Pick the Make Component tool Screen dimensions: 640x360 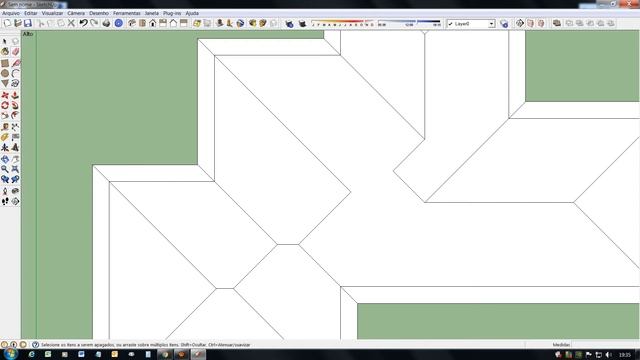point(15,42)
